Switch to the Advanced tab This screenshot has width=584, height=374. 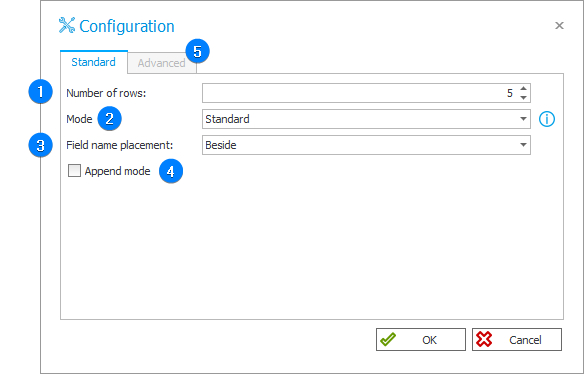coord(162,63)
